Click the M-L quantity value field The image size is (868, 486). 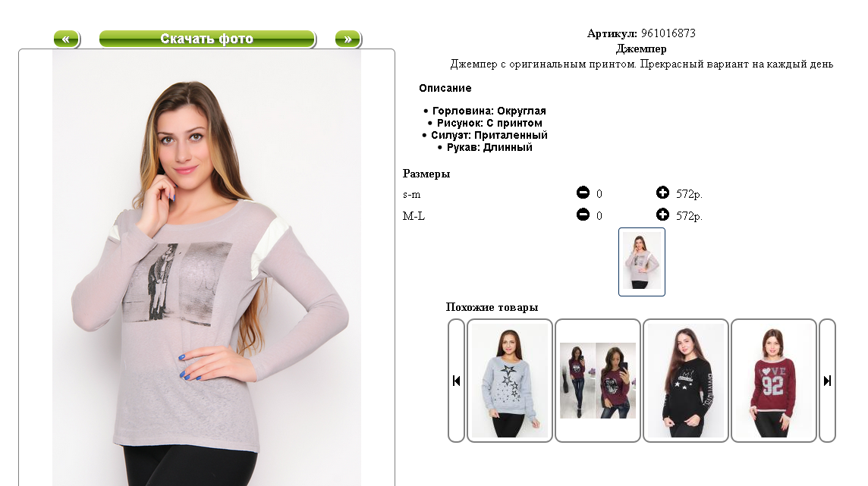click(599, 216)
